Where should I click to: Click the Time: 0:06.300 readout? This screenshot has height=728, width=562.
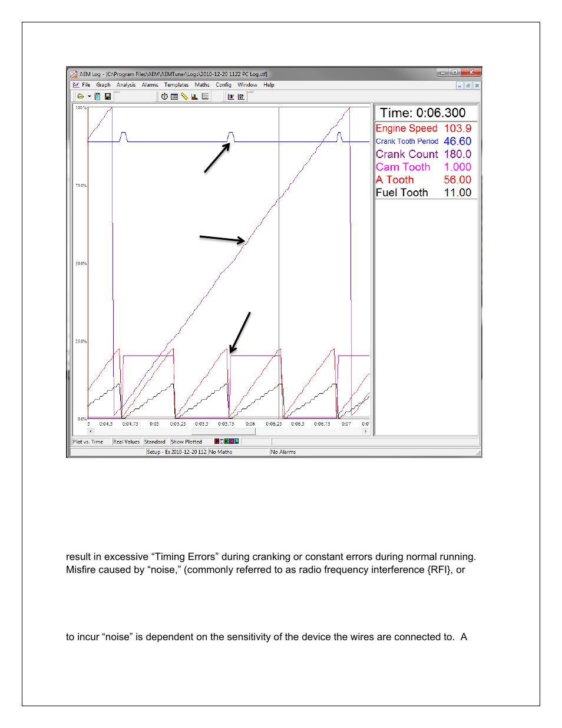pos(422,113)
